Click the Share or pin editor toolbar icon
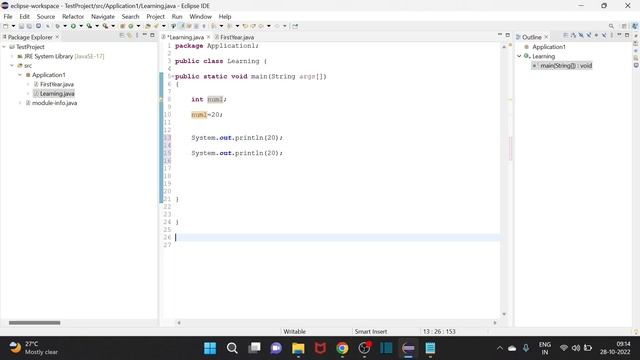Viewport: 640px width, 360px height. [x=295, y=26]
